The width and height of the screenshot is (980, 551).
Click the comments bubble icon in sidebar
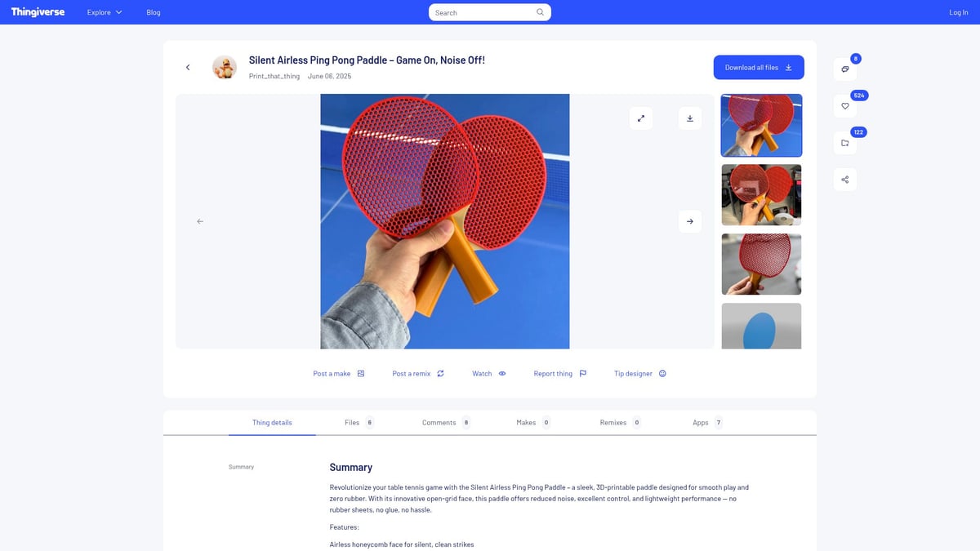click(844, 69)
